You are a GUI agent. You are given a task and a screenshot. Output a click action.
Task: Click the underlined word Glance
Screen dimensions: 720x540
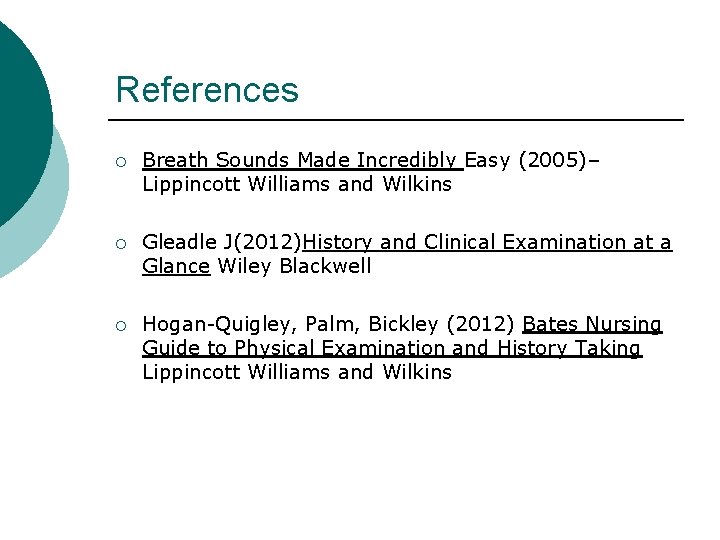(x=176, y=266)
